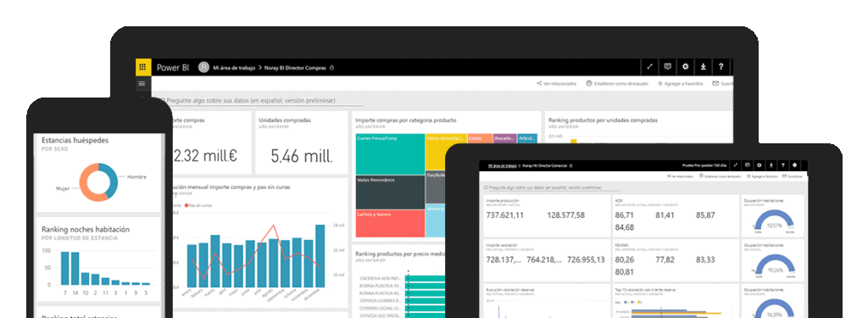Click the user avatar beside Power BI
Image resolution: width=868 pixels, height=318 pixels.
pyautogui.click(x=203, y=68)
